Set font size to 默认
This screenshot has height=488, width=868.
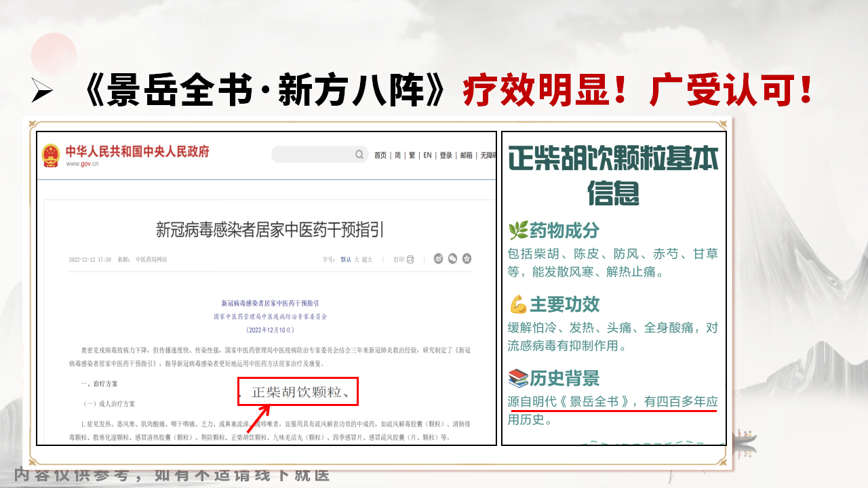pyautogui.click(x=346, y=260)
